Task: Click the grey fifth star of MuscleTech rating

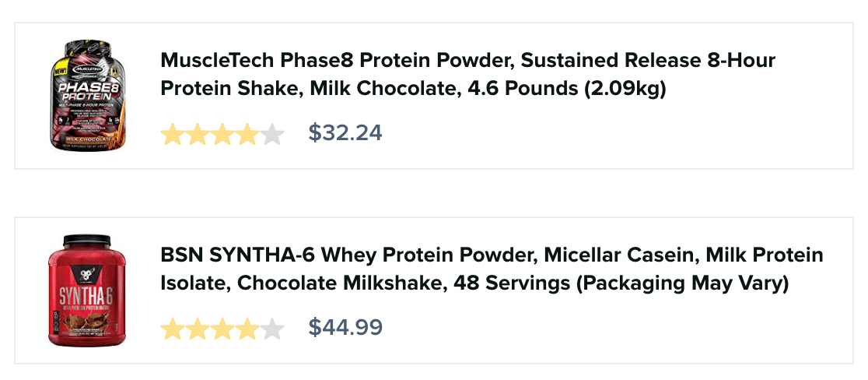Action: pos(271,135)
